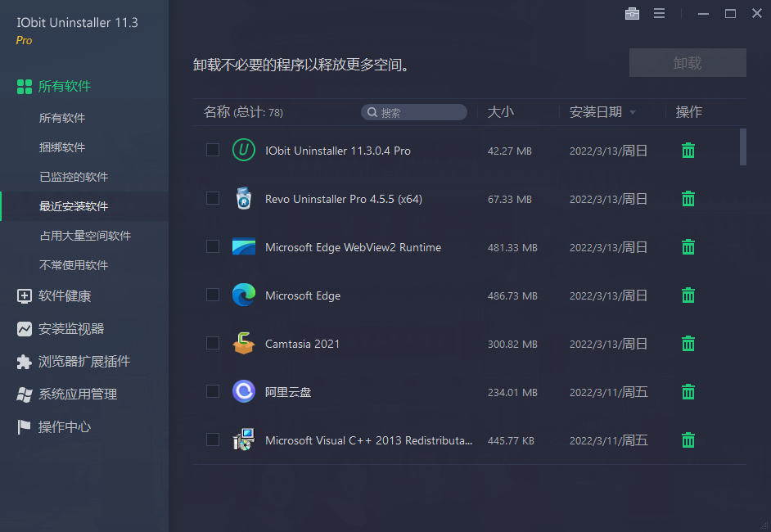Viewport: 771px width, 532px height.
Task: Open the 浏览器扩展插件 section label
Action: [x=84, y=362]
